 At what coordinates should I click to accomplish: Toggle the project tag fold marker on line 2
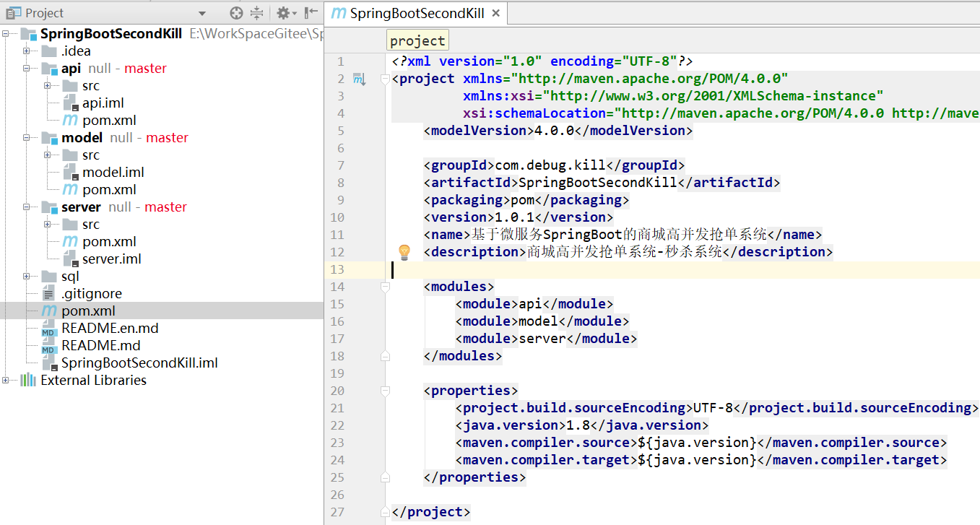click(x=385, y=79)
